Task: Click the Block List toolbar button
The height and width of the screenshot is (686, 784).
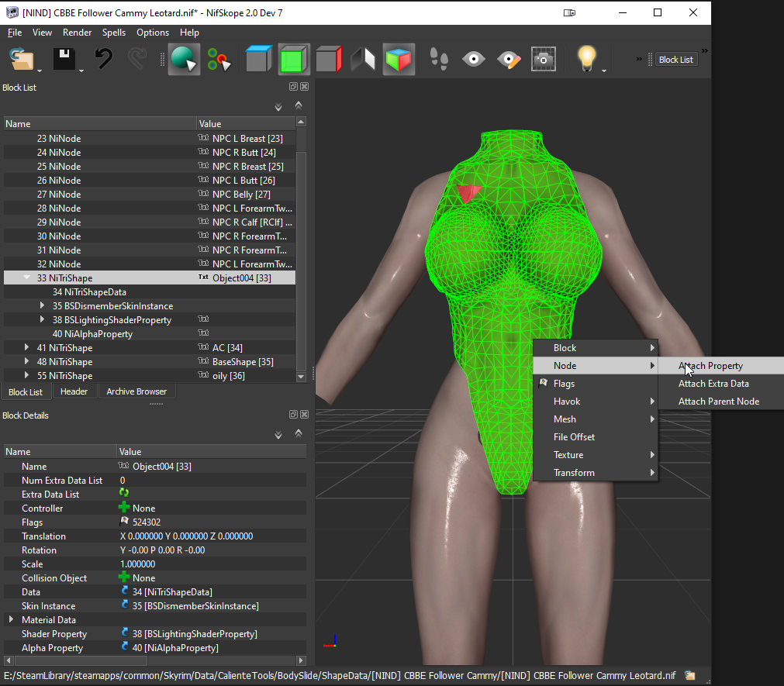Action: pos(675,60)
